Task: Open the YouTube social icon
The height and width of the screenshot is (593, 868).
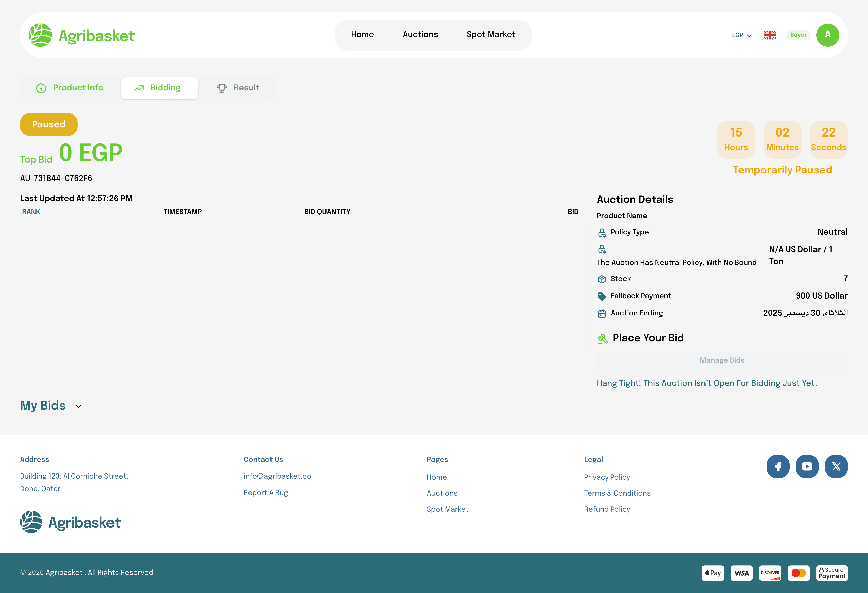Action: pyautogui.click(x=807, y=466)
